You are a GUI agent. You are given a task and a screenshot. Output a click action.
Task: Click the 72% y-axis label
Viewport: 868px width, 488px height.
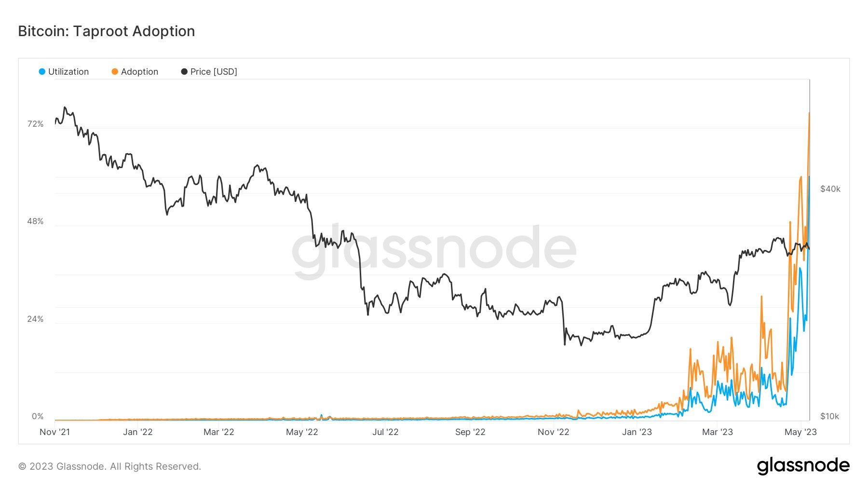[35, 124]
